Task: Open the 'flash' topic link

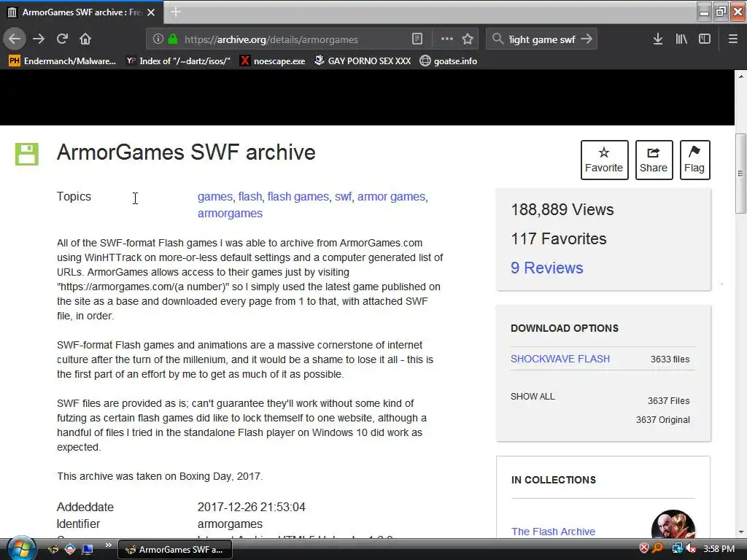Action: coord(250,197)
